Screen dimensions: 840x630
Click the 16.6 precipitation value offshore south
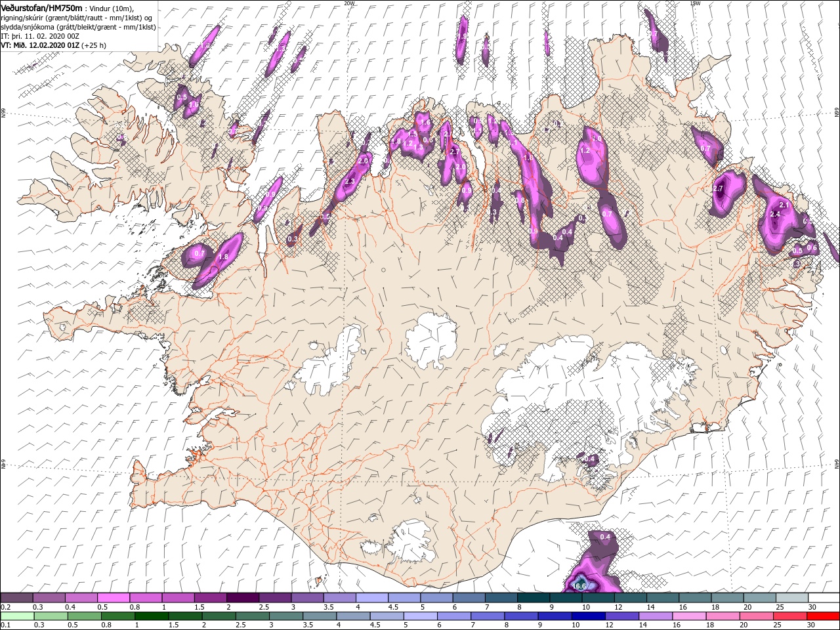tap(579, 586)
